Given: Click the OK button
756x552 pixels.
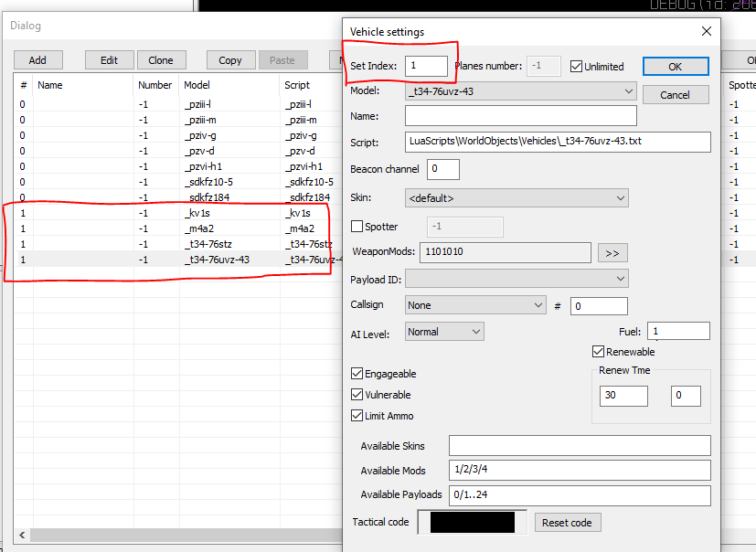Looking at the screenshot, I should point(675,67).
